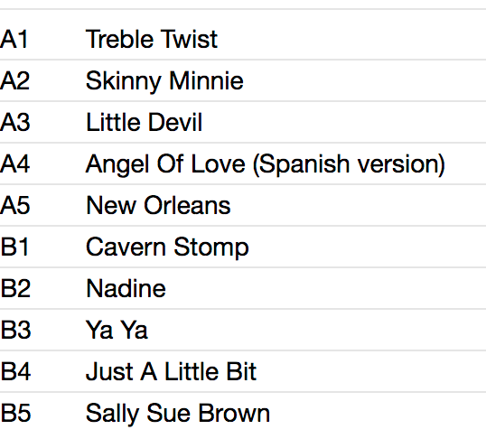Click track position A3
This screenshot has width=486, height=448.
(x=14, y=122)
